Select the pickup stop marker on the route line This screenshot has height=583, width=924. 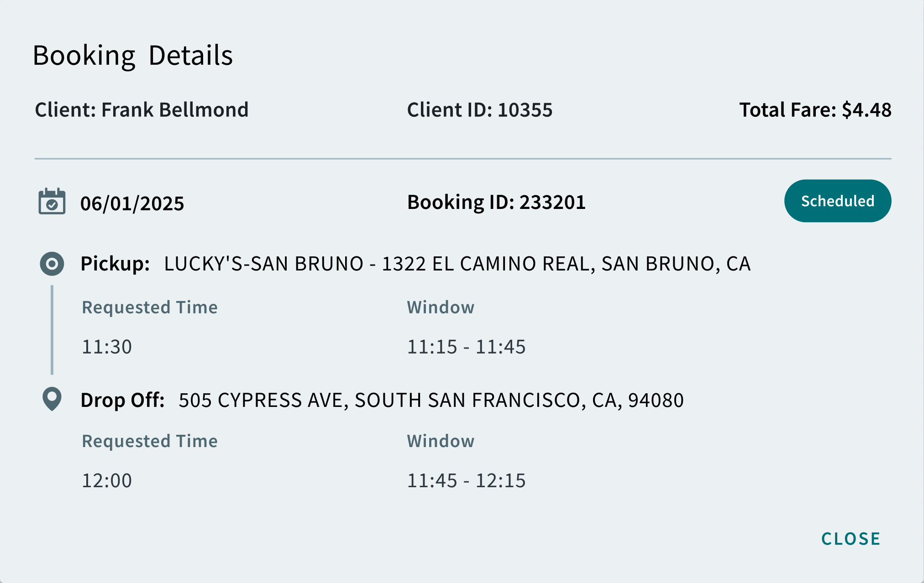point(52,263)
